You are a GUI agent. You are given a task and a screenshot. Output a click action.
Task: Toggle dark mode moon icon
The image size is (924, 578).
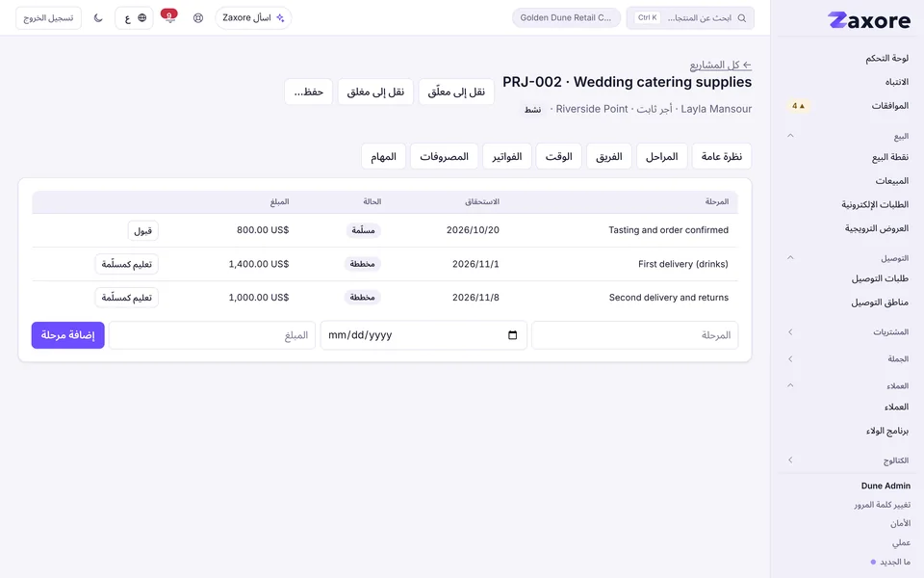click(x=98, y=18)
